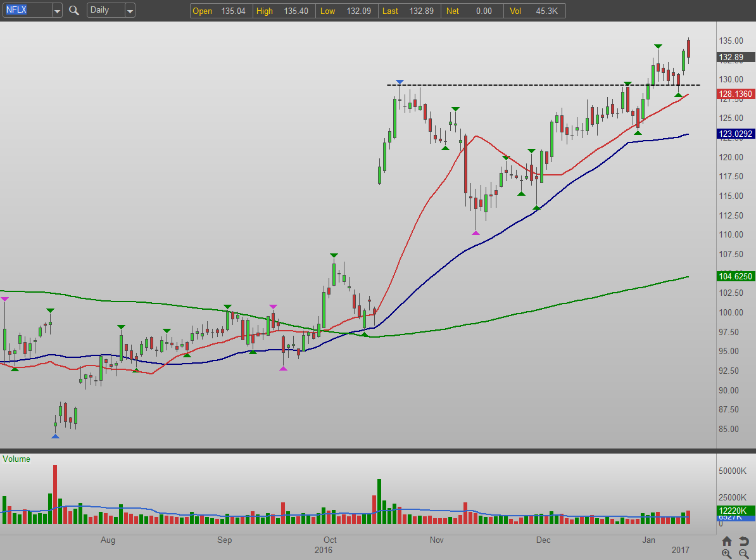Screen dimensions: 756x560
Task: Click the 132.89 last price axis tag
Action: (735, 58)
